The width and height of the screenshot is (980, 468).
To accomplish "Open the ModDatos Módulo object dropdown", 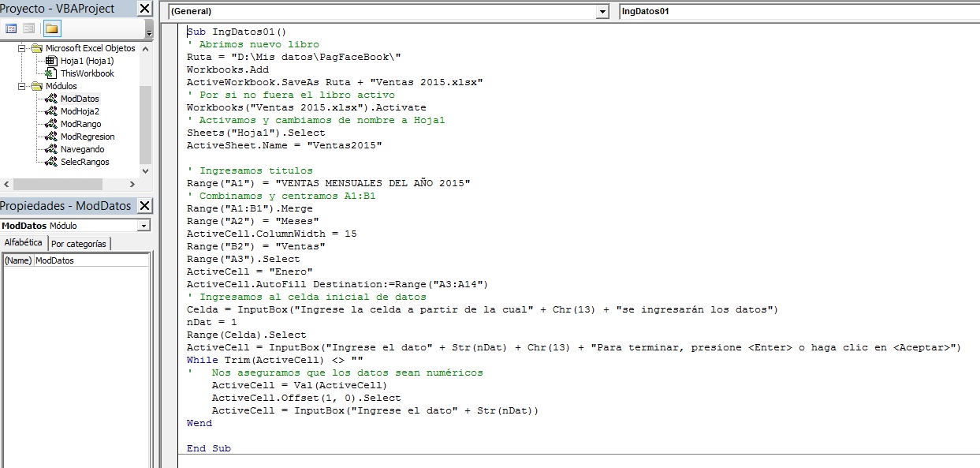I will click(x=143, y=226).
